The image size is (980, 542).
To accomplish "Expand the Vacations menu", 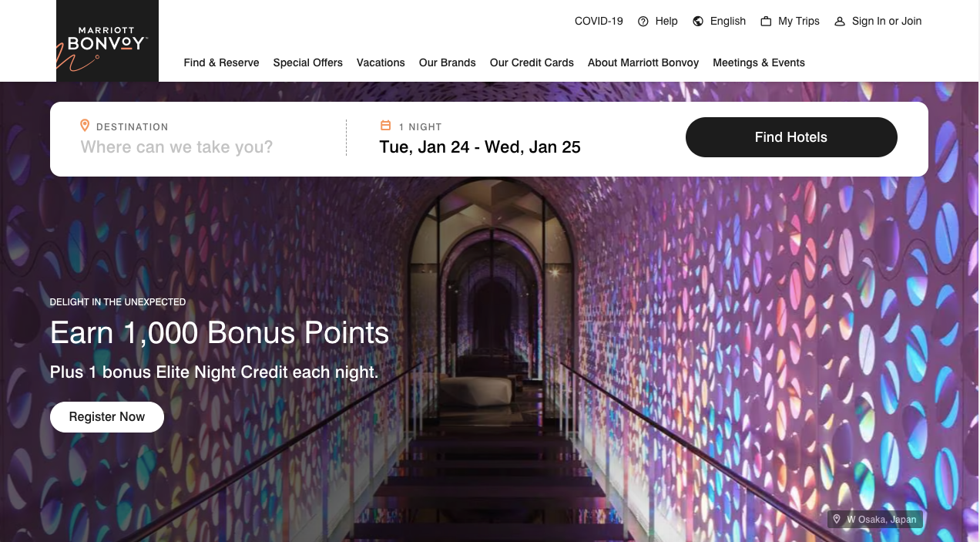I will 381,62.
